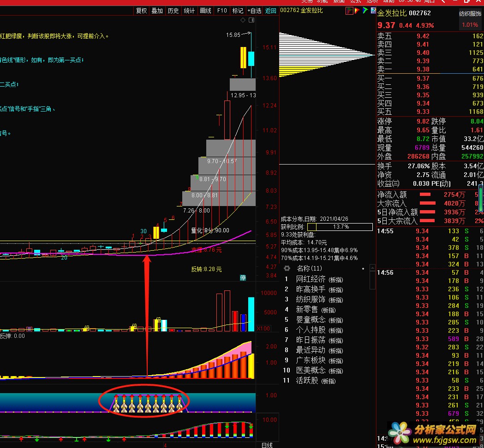The height and width of the screenshot is (448, 484).
Task: Click the 日线 period label at bottom
Action: (x=267, y=445)
